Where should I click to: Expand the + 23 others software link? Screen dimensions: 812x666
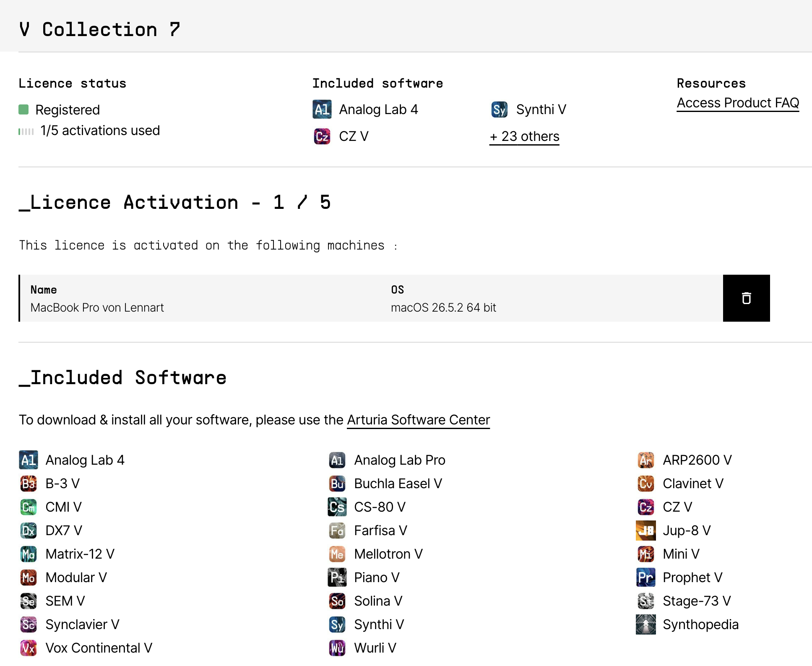tap(524, 136)
